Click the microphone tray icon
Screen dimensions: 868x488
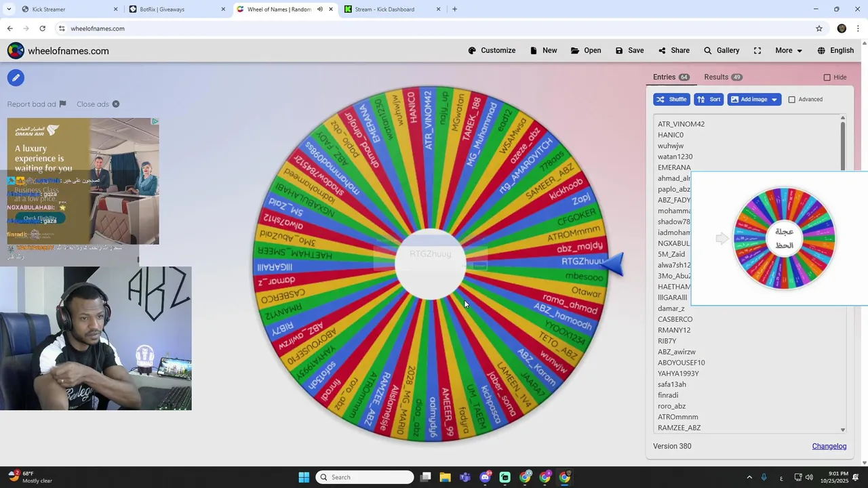pyautogui.click(x=764, y=477)
